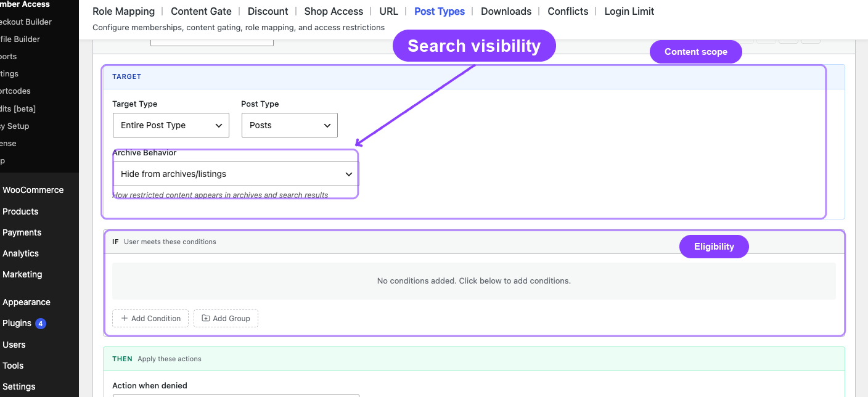
Task: Open Users in the sidebar
Action: (x=14, y=345)
